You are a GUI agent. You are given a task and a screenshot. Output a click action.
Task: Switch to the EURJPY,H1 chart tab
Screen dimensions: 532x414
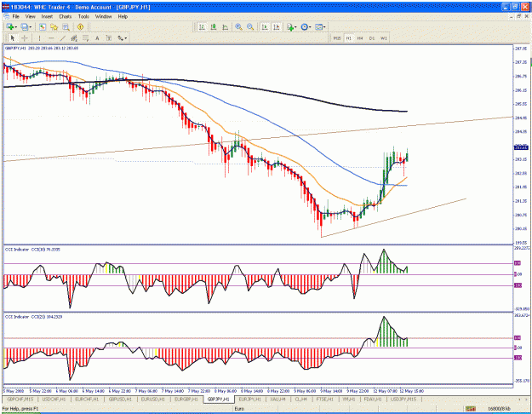click(250, 399)
